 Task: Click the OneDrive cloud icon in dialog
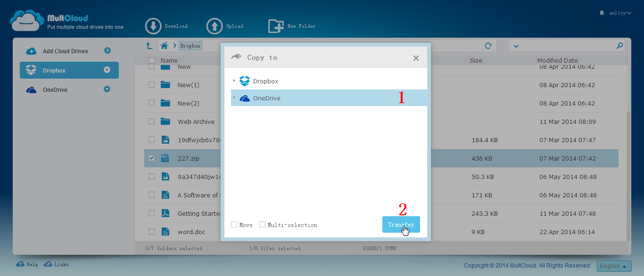[x=245, y=98]
